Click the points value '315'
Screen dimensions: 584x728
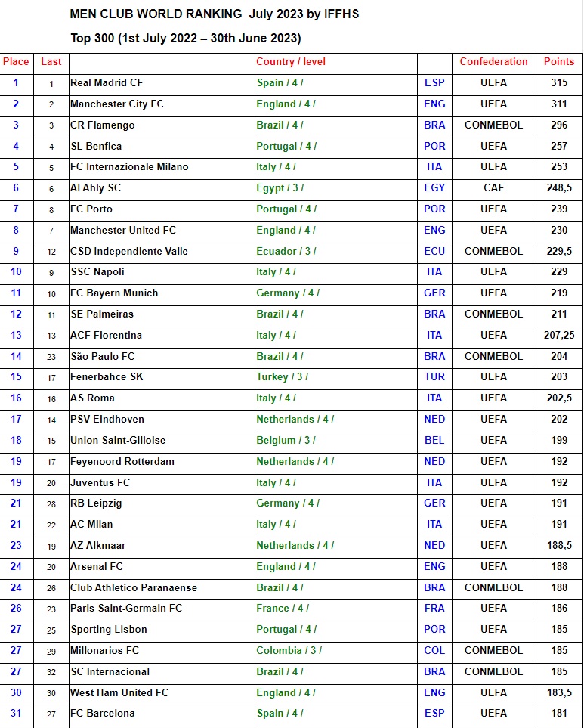point(559,82)
